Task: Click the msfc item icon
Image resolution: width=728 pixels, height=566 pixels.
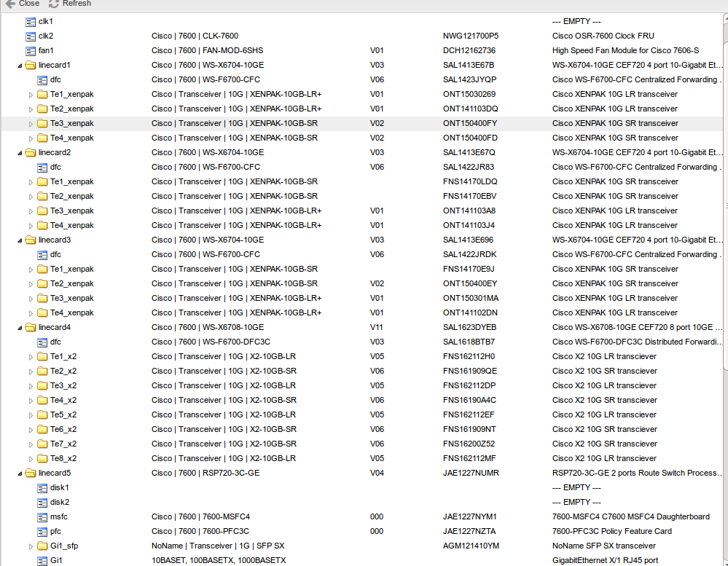Action: [x=42, y=517]
